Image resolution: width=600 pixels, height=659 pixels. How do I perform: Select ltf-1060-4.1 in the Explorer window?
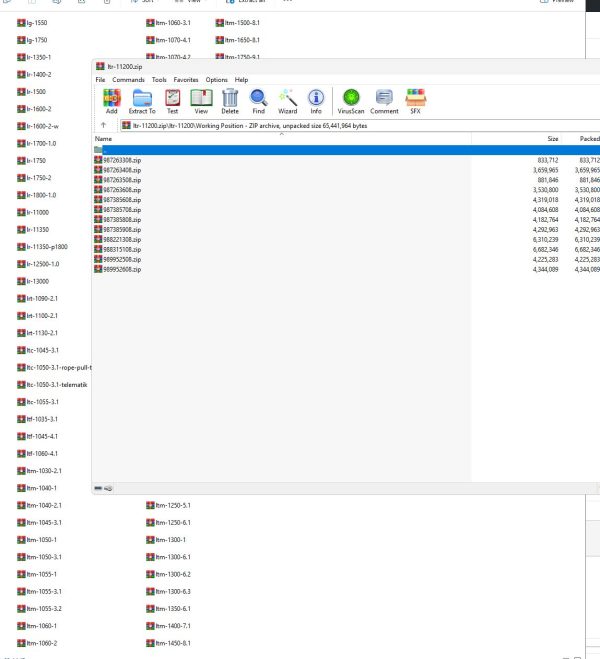(37, 453)
